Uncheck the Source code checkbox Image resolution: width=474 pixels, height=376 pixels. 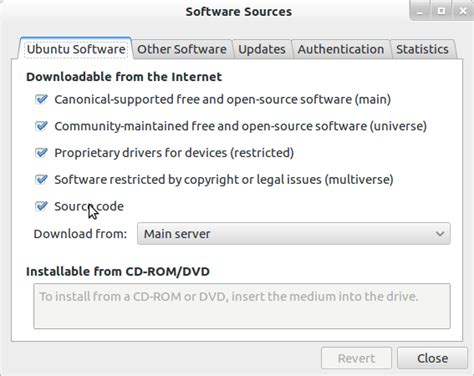click(x=41, y=206)
